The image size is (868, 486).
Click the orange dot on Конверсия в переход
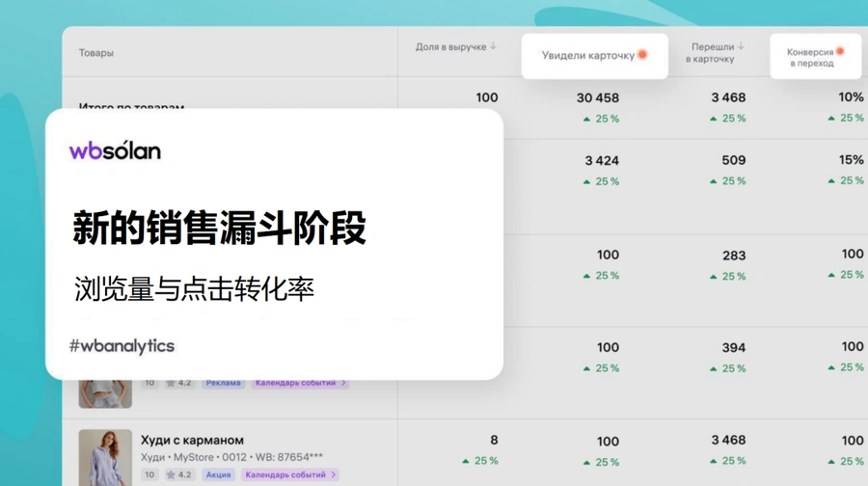click(840, 51)
